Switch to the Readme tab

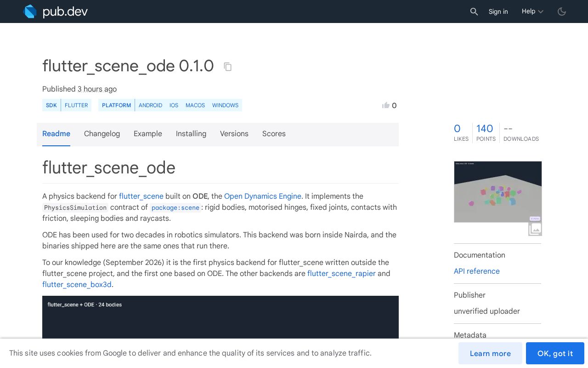pyautogui.click(x=56, y=134)
